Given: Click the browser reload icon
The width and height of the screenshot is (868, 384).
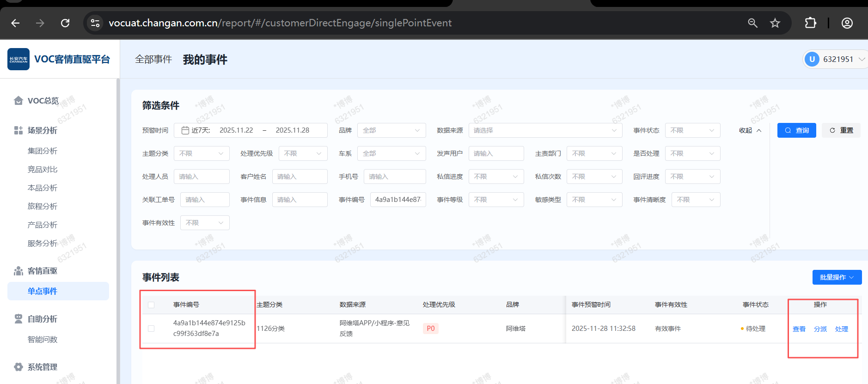Looking at the screenshot, I should point(65,23).
